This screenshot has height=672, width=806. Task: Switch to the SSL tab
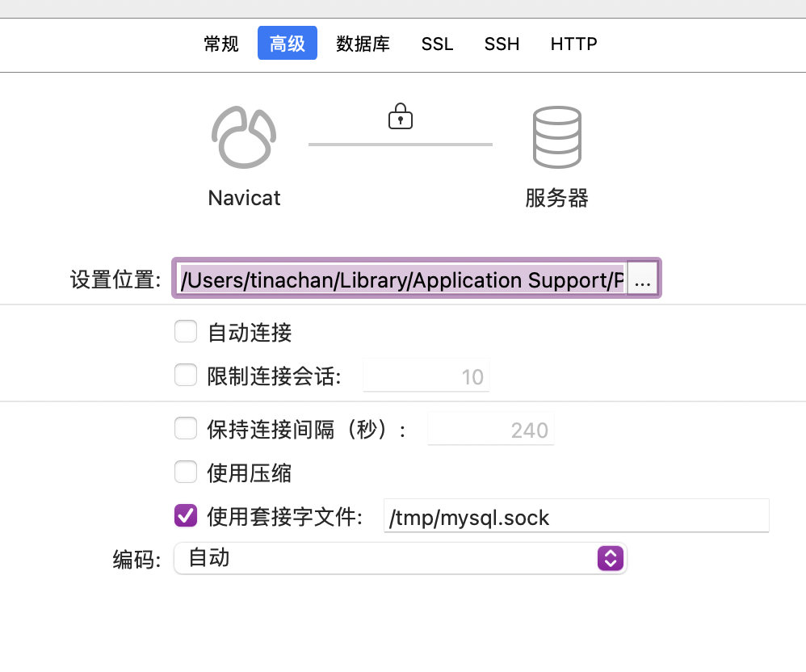coord(438,44)
